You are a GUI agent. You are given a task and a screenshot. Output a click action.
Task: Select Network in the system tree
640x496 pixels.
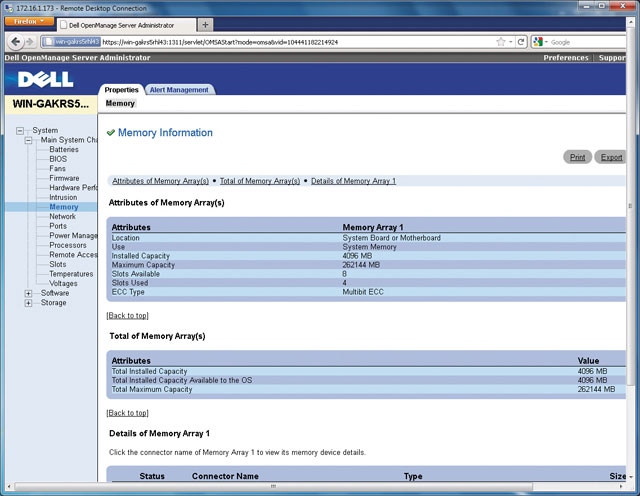[62, 216]
